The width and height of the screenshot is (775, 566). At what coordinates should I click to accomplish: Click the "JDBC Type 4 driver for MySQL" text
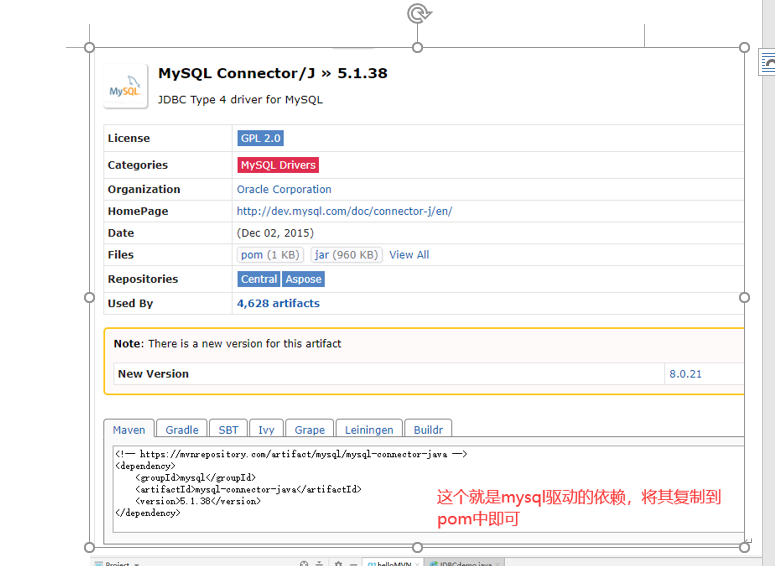[240, 99]
